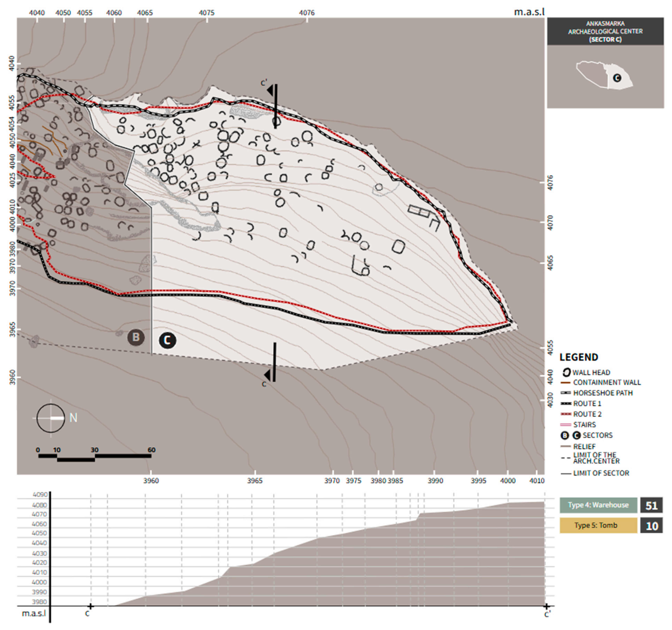Click the north arrow compass icon

coord(51,418)
